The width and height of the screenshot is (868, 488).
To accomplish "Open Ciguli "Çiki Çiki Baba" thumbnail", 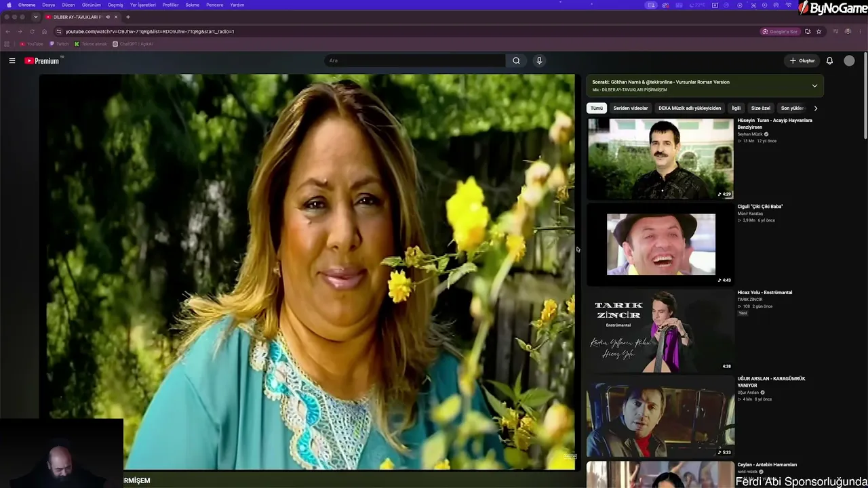I will (x=660, y=245).
